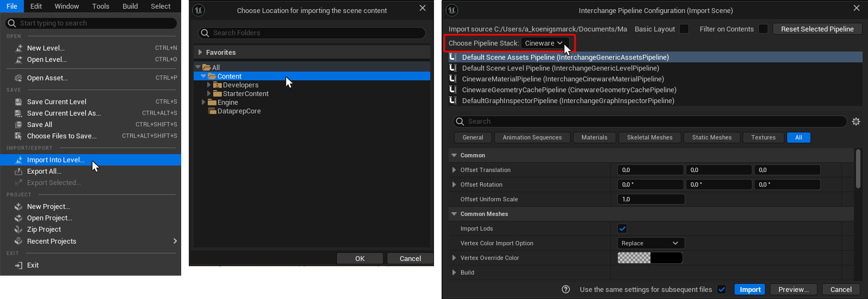Click the New Level icon in File menu

pos(18,48)
